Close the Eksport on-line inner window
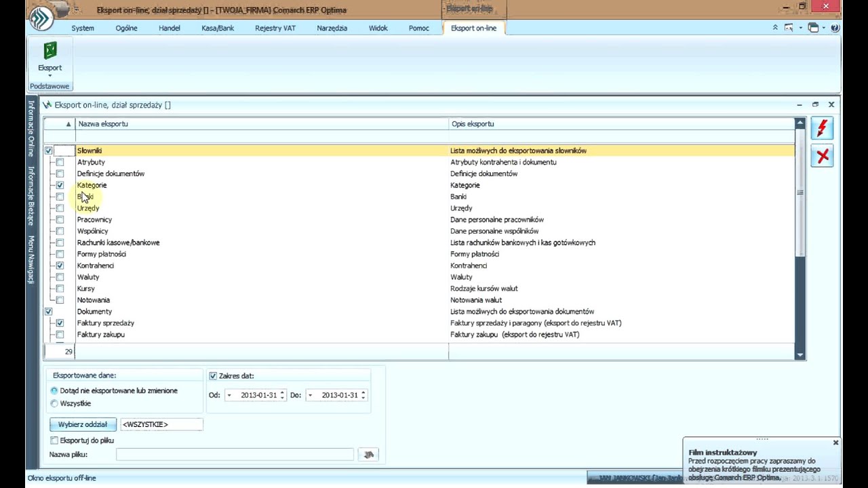This screenshot has width=868, height=488. pos(831,105)
